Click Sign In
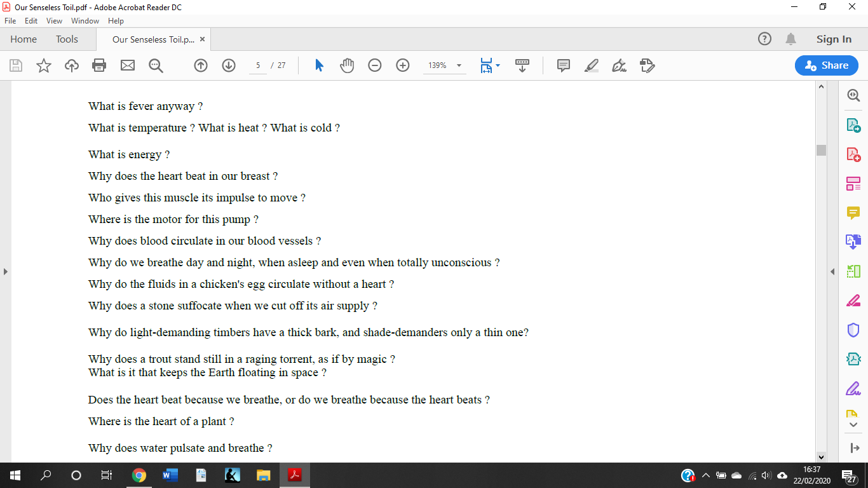The width and height of the screenshot is (868, 488). pos(834,39)
